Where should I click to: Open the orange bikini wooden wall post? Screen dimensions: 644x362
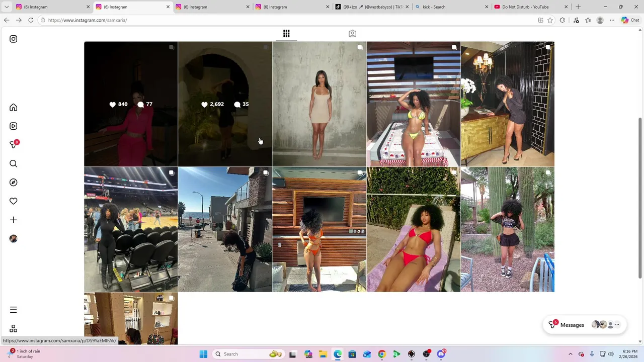(319, 229)
